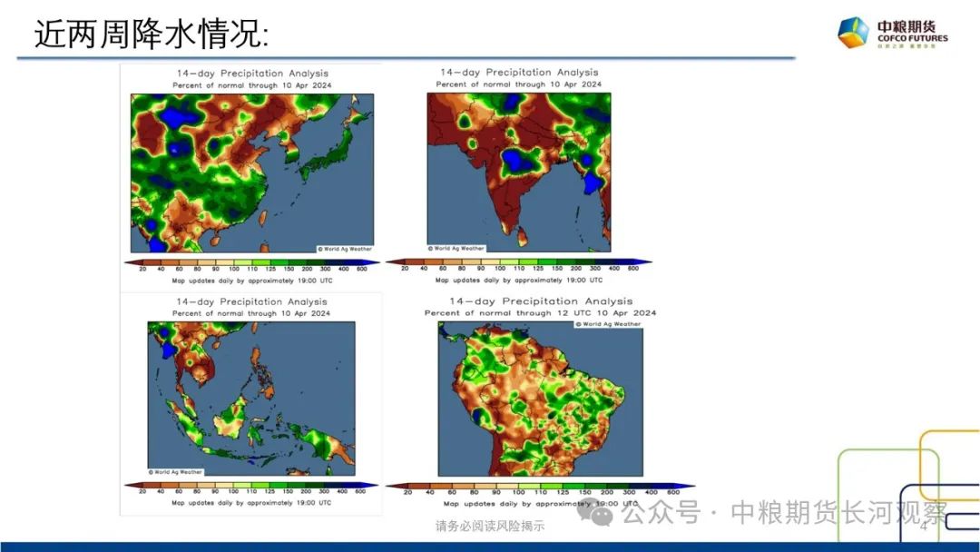
Task: Click 'through 12 UTC 10 Apr 2024' subtitle
Action: [585, 312]
